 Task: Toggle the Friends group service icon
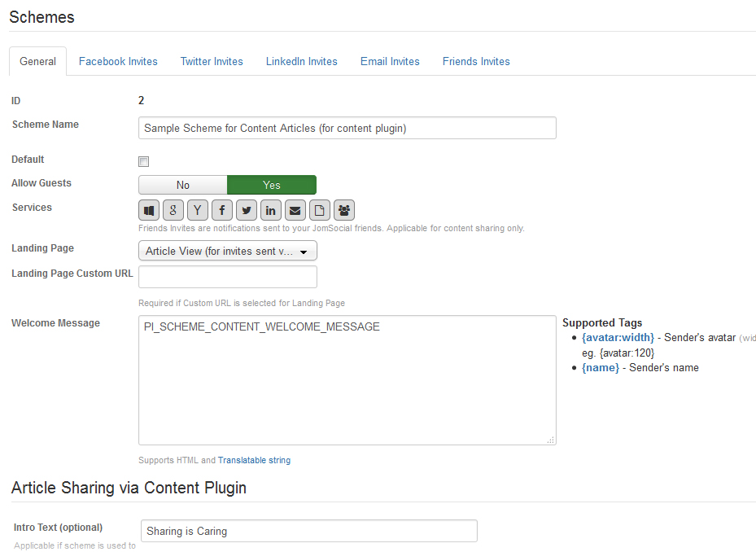click(343, 210)
